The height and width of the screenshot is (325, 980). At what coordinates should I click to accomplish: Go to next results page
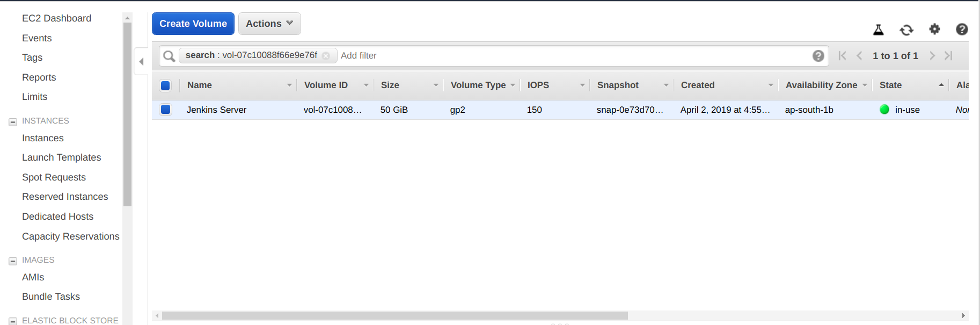pos(932,56)
